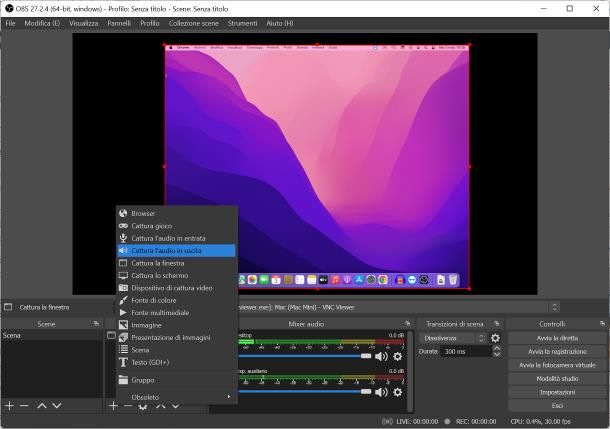The width and height of the screenshot is (610, 429).
Task: Select Cattura l'audio in entrata microphone entry
Action: click(x=177, y=238)
